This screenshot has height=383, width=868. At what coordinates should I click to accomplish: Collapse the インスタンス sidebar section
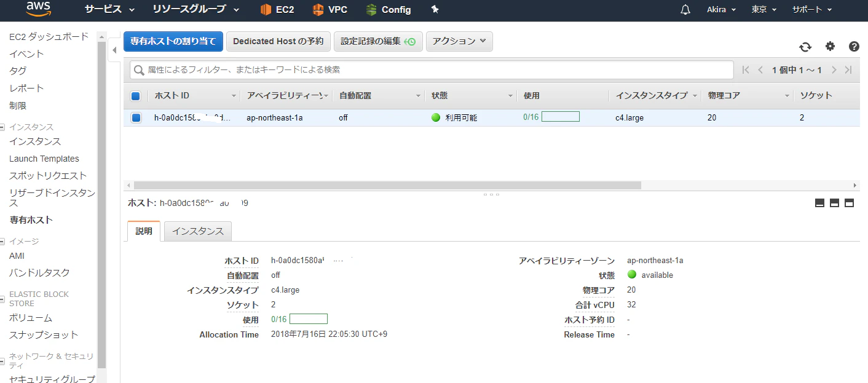2,127
